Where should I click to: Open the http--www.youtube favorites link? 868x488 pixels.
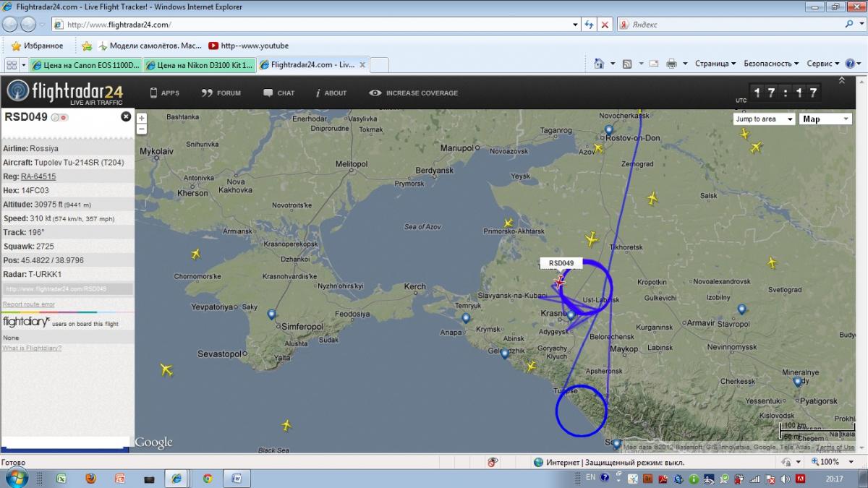tap(248, 46)
